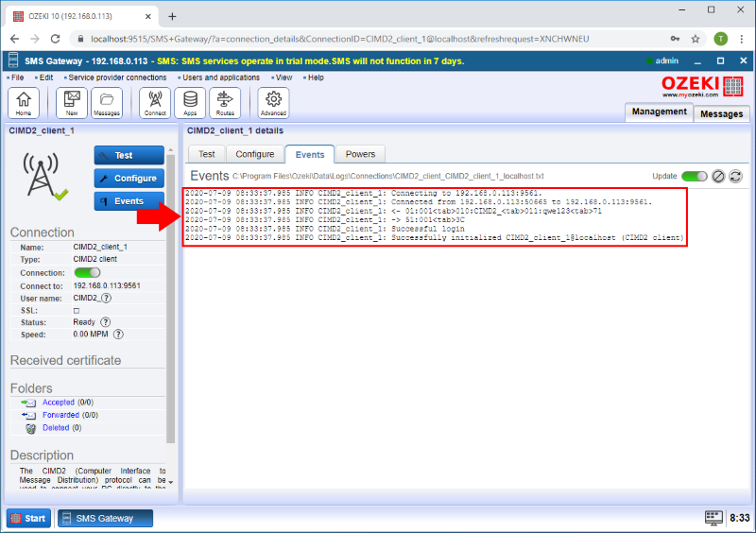The height and width of the screenshot is (533, 756).
Task: Open the Messages folder toolbar icon
Action: pyautogui.click(x=107, y=103)
